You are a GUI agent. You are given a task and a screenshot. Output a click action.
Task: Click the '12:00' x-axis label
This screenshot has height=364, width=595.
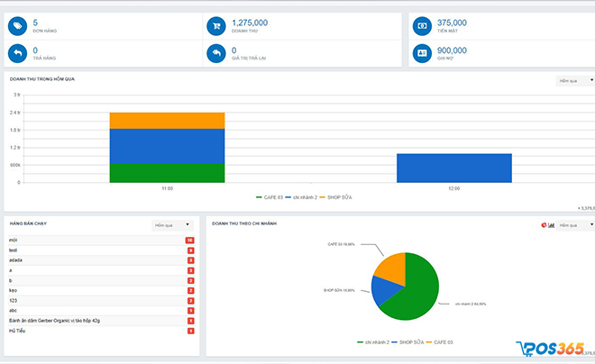[454, 188]
